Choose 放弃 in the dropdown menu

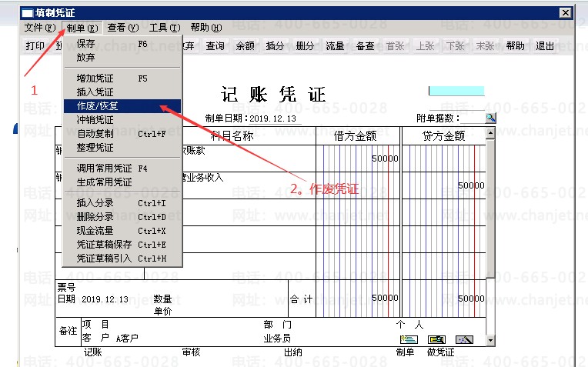tap(122, 58)
